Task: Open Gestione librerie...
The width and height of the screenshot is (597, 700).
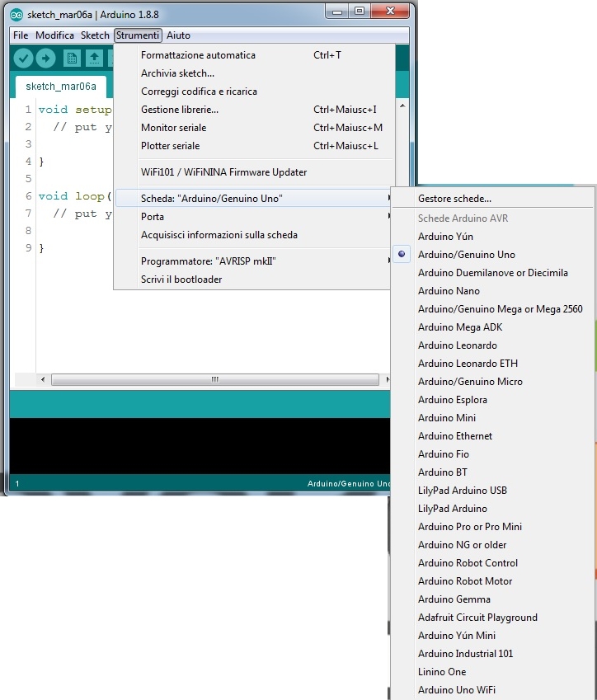Action: (x=253, y=110)
